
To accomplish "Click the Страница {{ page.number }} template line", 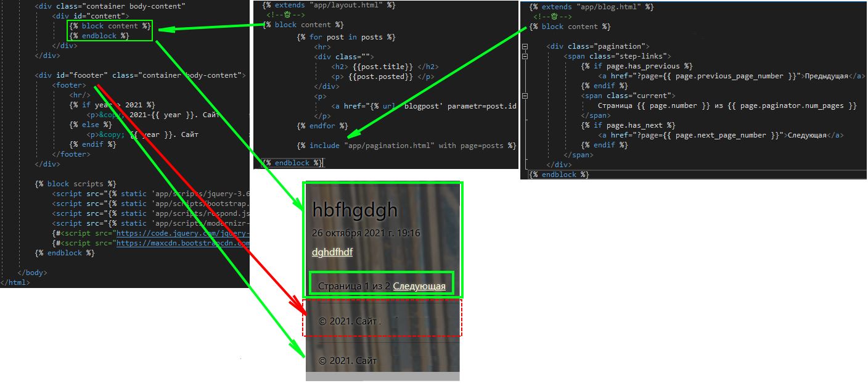I will click(x=727, y=105).
